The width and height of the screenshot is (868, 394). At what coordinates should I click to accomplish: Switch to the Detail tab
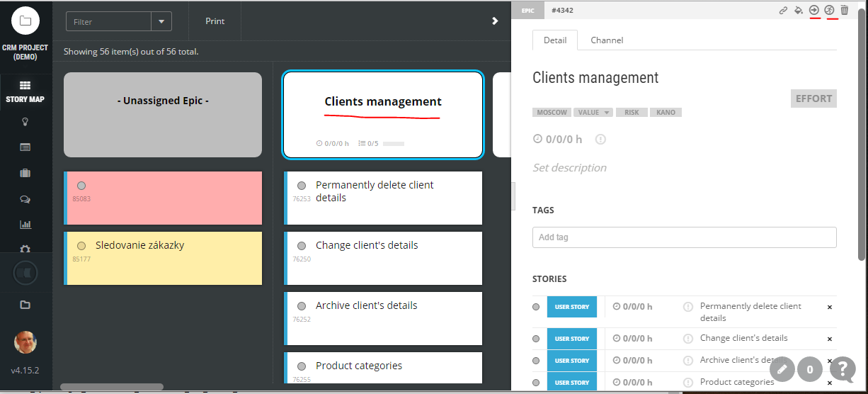555,40
